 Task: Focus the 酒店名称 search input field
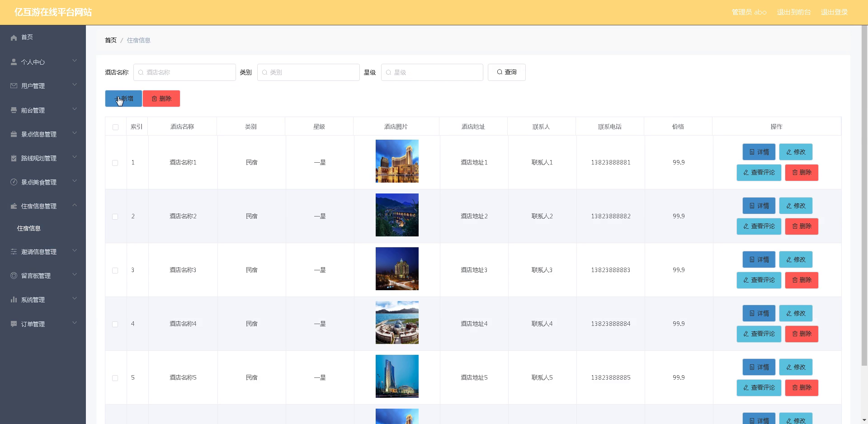(x=184, y=72)
